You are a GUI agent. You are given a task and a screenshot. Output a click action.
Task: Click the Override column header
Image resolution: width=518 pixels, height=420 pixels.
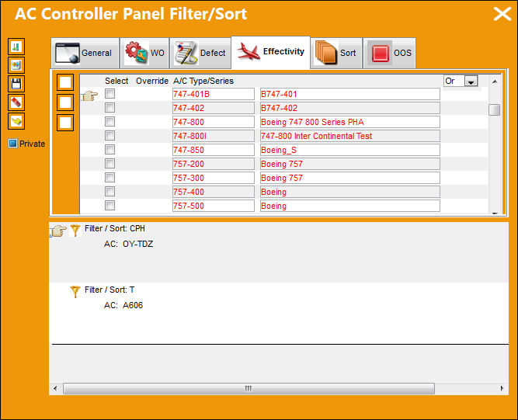[x=152, y=81]
